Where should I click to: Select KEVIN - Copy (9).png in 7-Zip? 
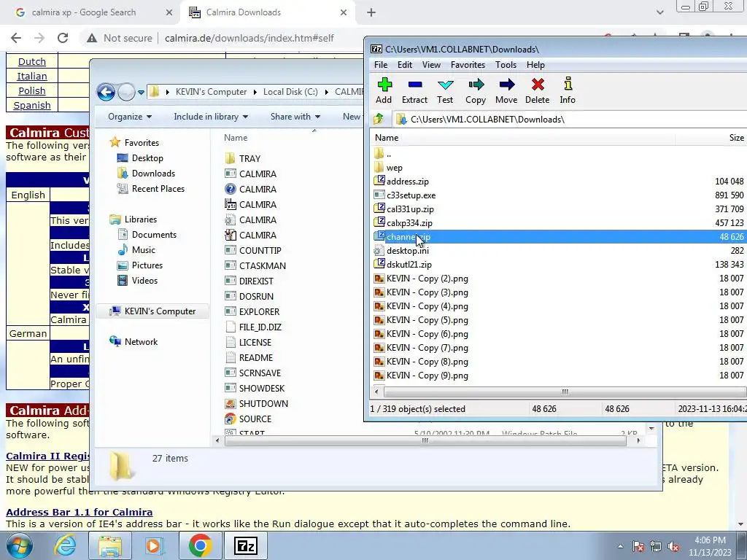coord(427,376)
